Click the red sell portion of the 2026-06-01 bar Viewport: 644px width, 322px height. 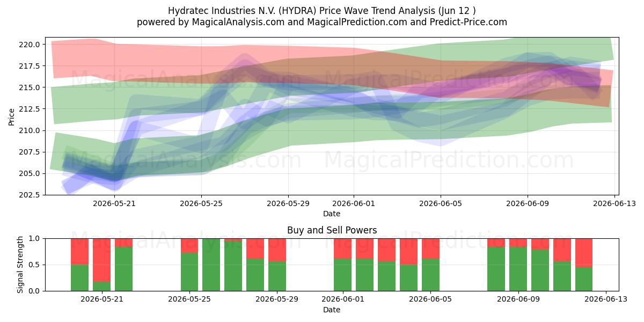point(343,248)
